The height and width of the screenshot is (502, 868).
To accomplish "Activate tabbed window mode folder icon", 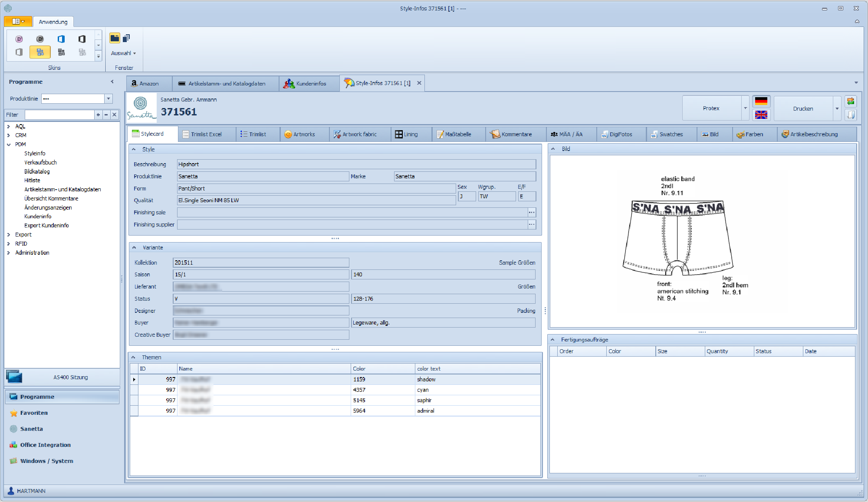I will (115, 38).
